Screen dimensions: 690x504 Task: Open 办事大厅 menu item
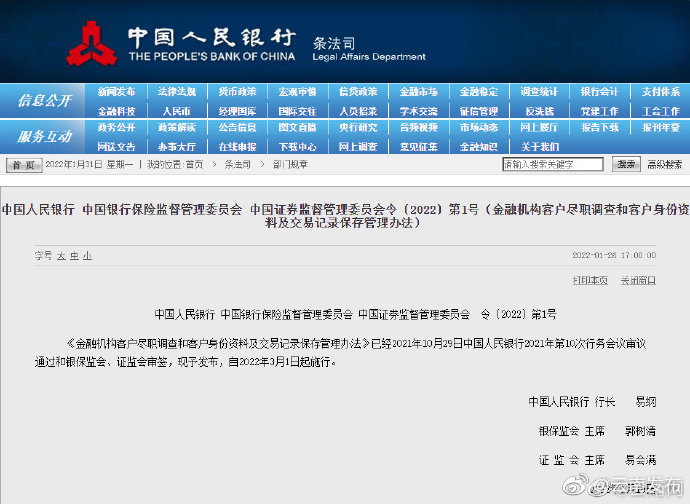[176, 147]
